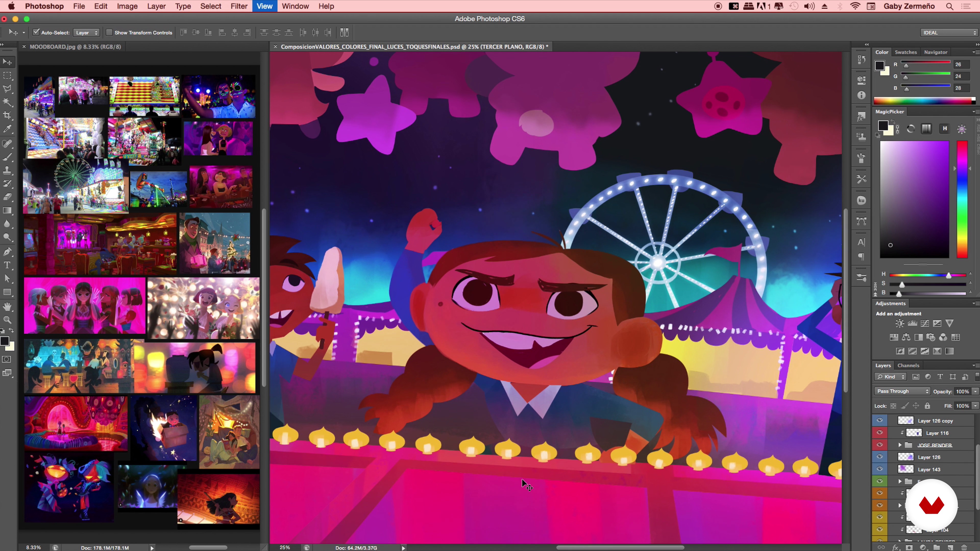This screenshot has width=980, height=551.
Task: Open the Pass Through blend mode dropdown
Action: (x=902, y=391)
